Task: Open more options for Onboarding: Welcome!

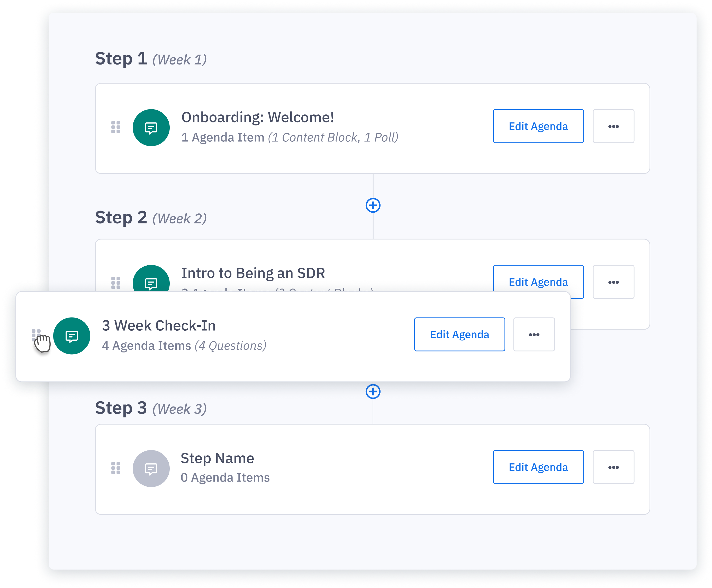Action: click(614, 126)
